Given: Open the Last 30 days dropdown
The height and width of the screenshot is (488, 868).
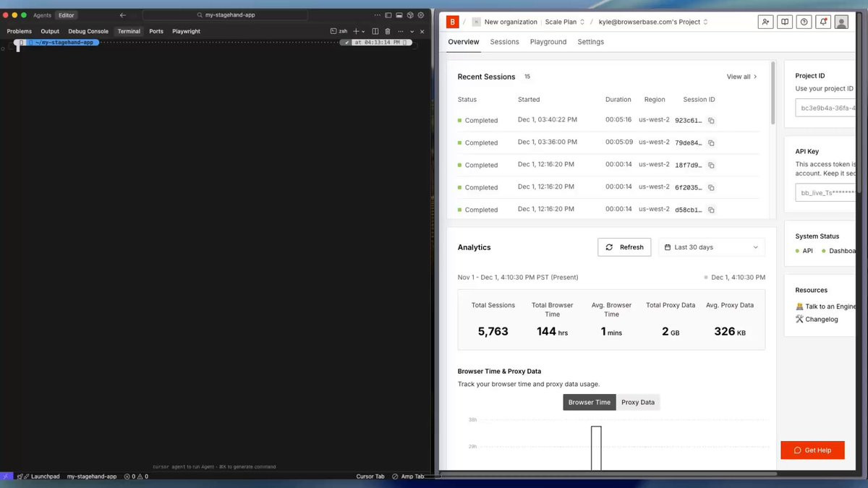Looking at the screenshot, I should pos(712,247).
